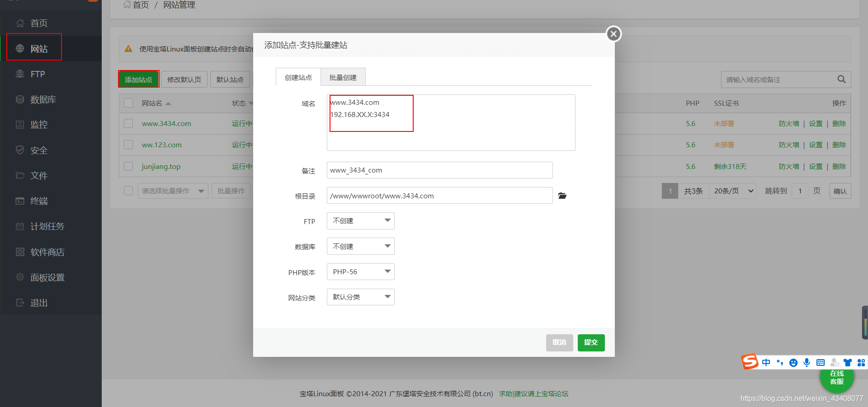The height and width of the screenshot is (407, 868).
Task: Switch to the 创建站点 tab
Action: (x=298, y=77)
